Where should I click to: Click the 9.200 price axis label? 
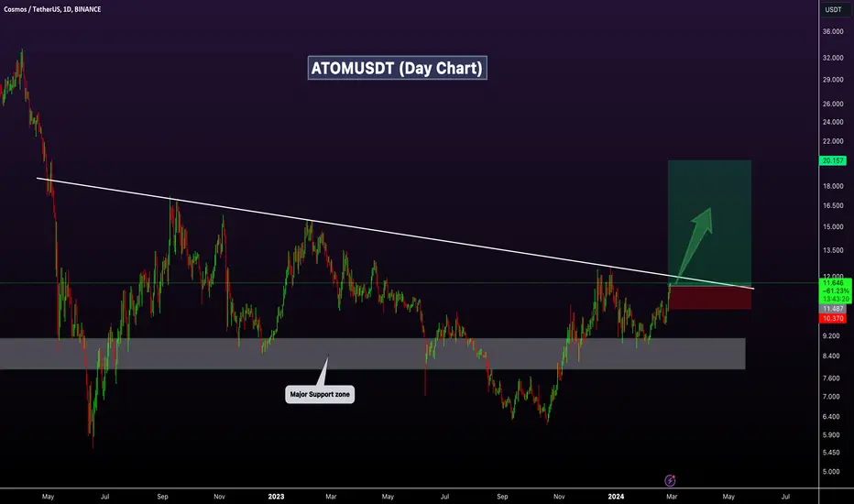(x=831, y=336)
